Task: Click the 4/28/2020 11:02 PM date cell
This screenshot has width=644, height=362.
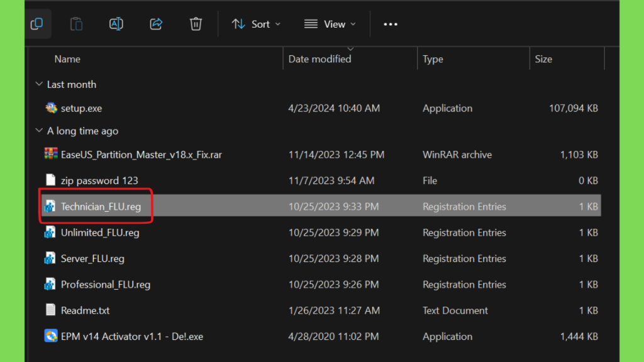Action: pos(333,337)
